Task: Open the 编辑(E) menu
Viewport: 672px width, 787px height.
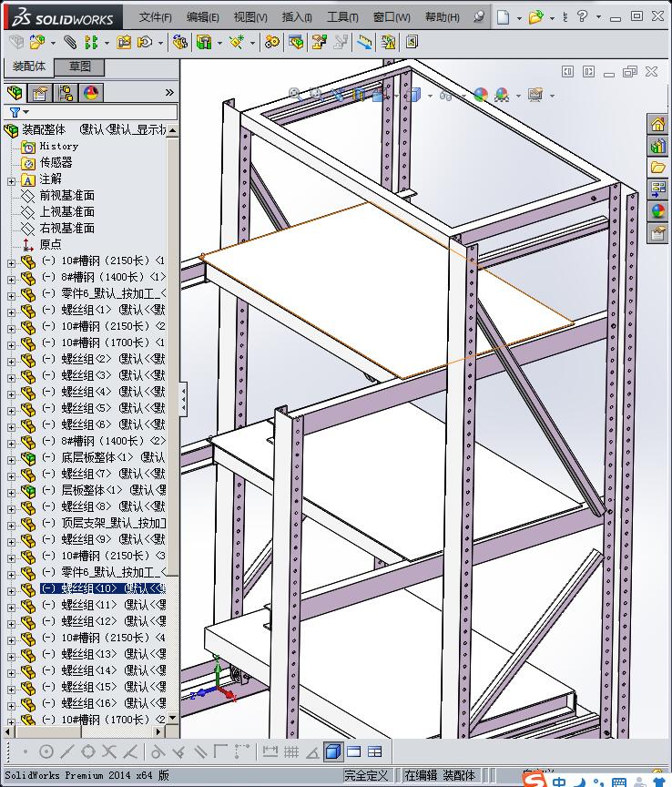Action: pyautogui.click(x=203, y=17)
